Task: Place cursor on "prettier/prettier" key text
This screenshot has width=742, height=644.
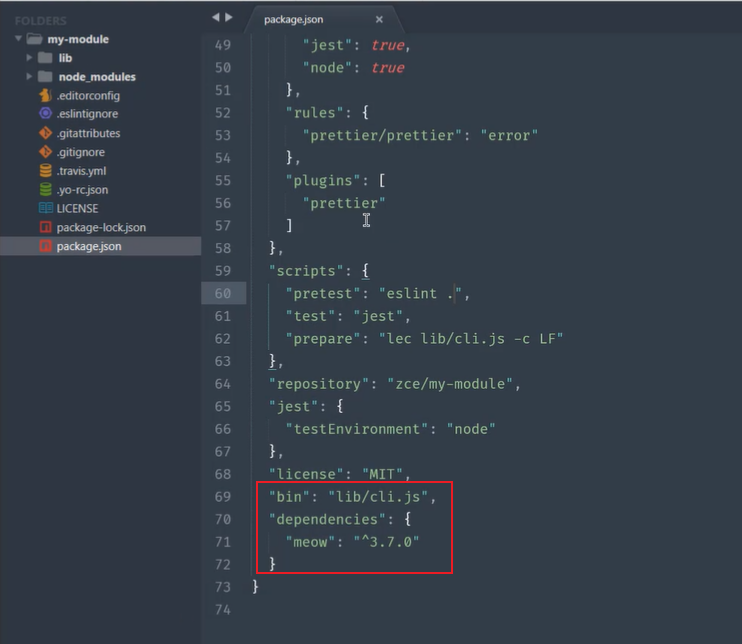Action: pos(382,136)
